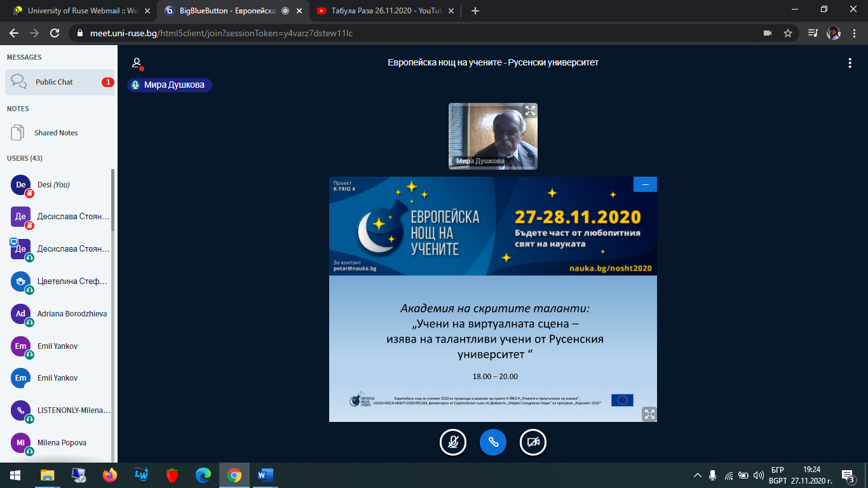Make the presentation fullscreen
Image resolution: width=868 pixels, height=488 pixels.
point(649,414)
